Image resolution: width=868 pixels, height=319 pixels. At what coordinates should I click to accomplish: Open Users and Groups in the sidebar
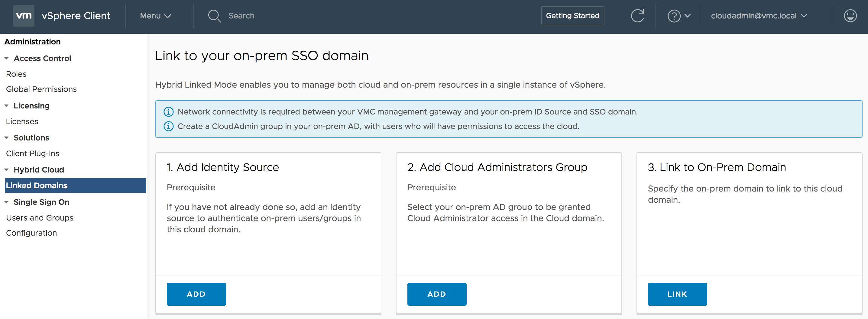40,218
